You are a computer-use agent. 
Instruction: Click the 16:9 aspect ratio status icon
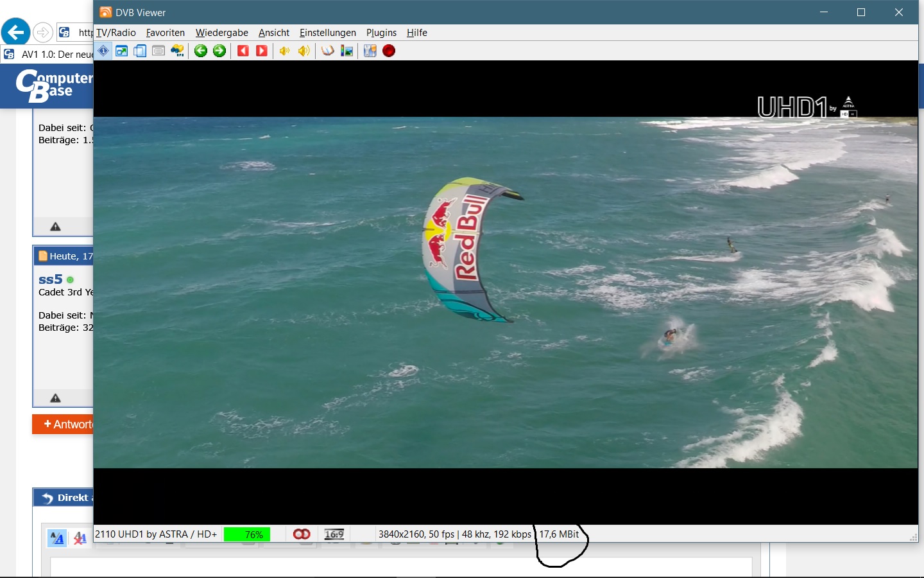click(334, 534)
